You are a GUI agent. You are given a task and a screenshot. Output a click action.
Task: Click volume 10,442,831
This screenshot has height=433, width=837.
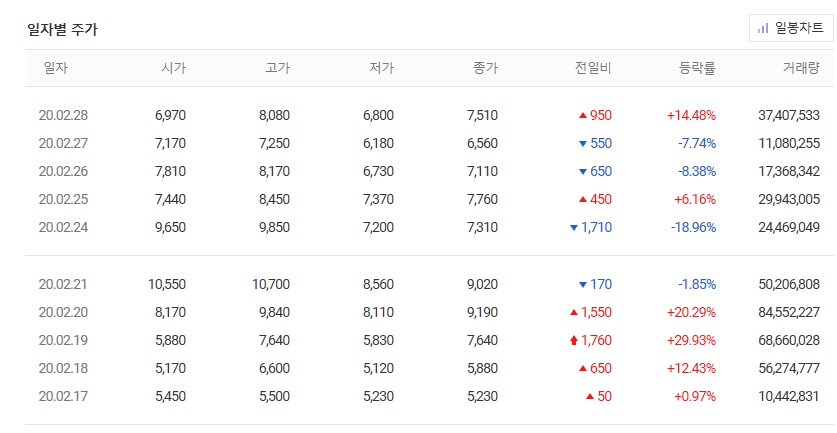click(x=789, y=396)
